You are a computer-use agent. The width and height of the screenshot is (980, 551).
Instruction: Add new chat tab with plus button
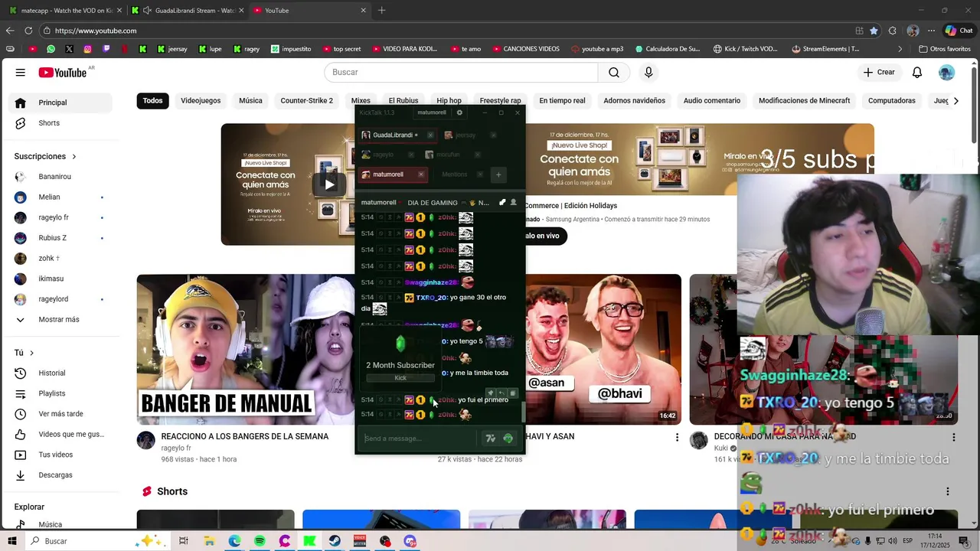[498, 174]
